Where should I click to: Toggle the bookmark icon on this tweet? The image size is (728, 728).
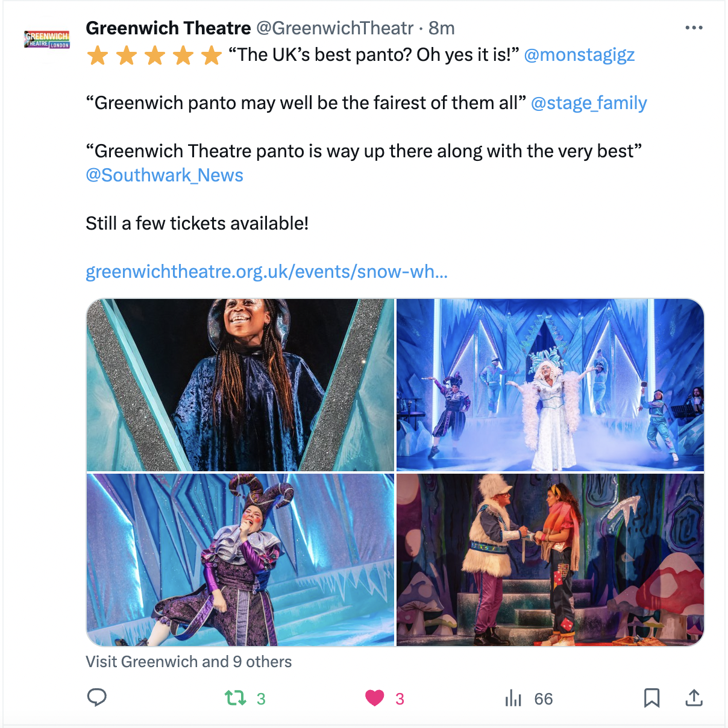651,698
